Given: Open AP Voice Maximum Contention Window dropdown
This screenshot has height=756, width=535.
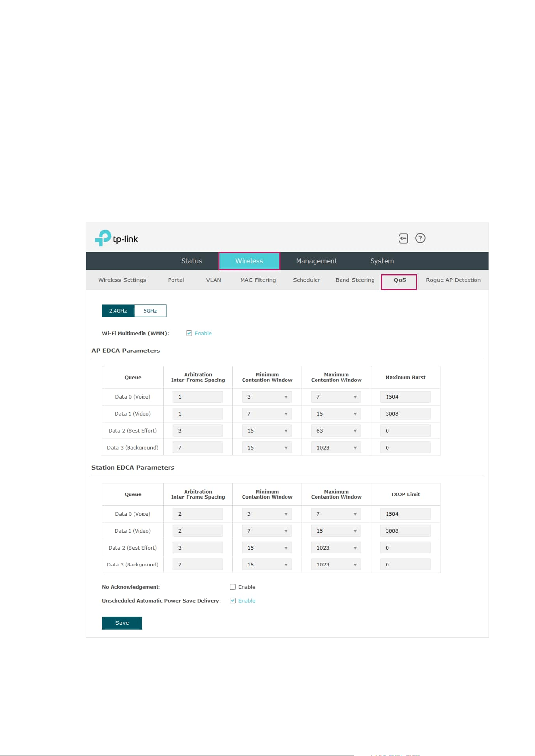Looking at the screenshot, I should [x=336, y=397].
